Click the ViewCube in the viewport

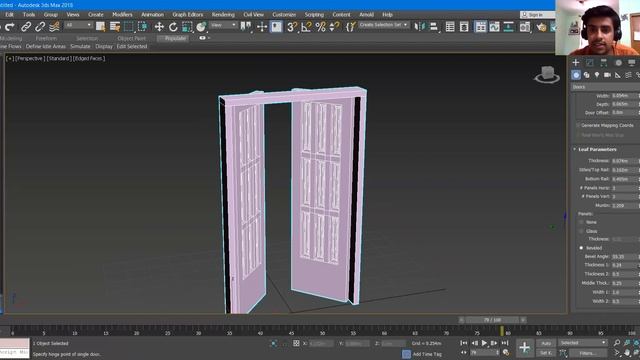pos(547,75)
